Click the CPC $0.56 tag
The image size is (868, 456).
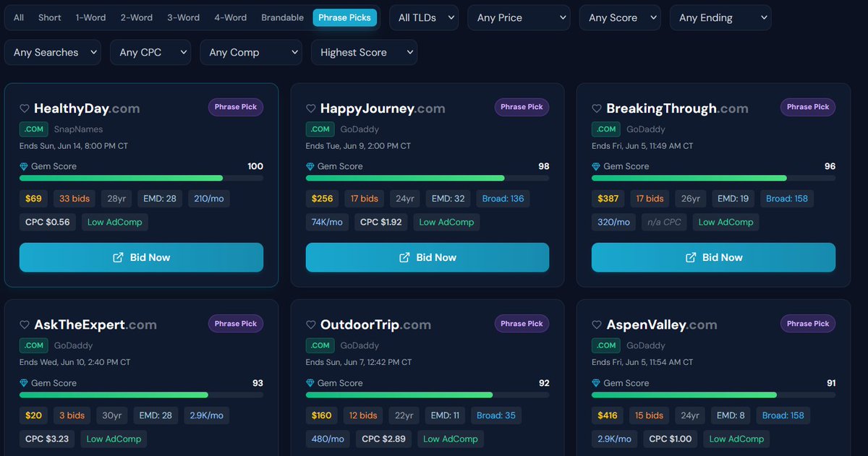click(x=48, y=222)
